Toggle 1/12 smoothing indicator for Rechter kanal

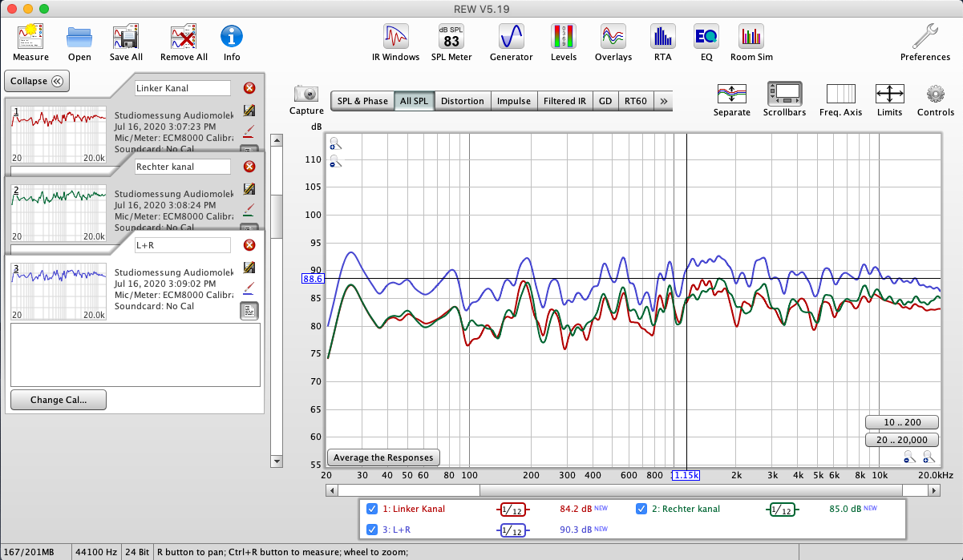[x=781, y=510]
